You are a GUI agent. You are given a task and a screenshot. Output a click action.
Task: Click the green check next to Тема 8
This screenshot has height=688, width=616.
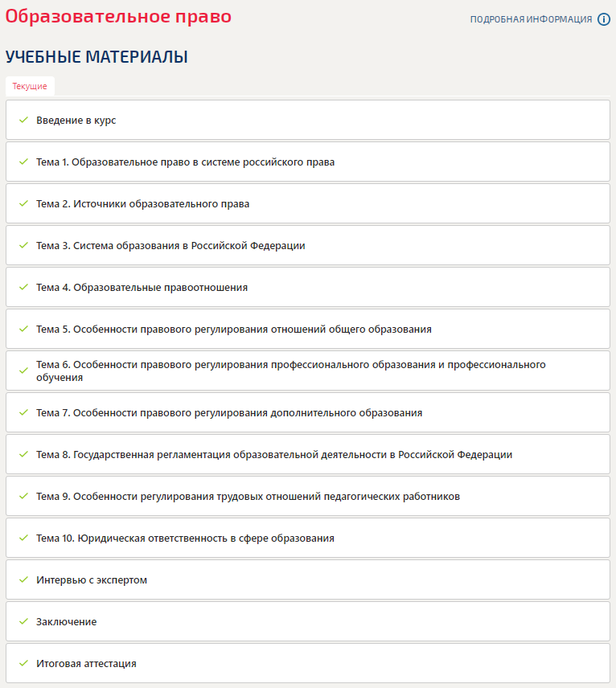point(24,454)
